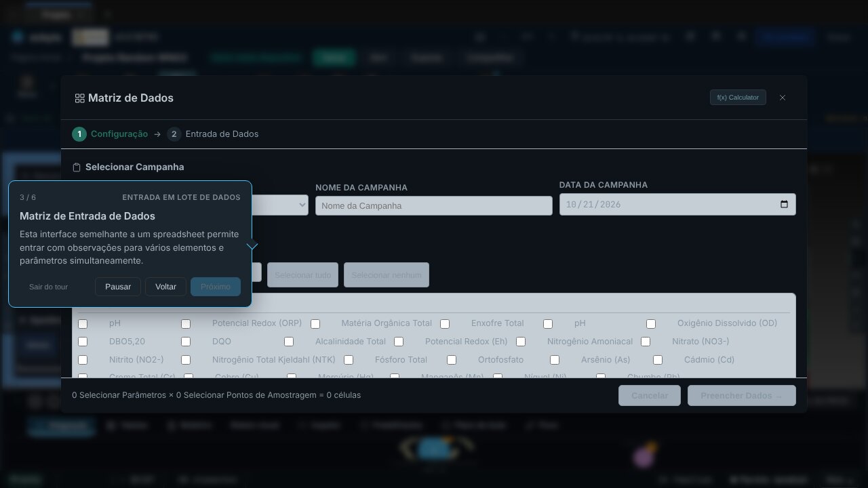Select step 2 Entrada de Dados circle

174,134
